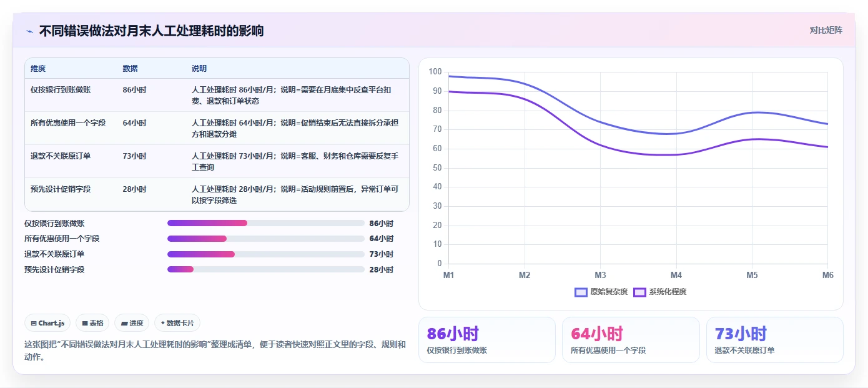The width and height of the screenshot is (868, 388).
Task: Click the 数据 table column header
Action: [131, 69]
